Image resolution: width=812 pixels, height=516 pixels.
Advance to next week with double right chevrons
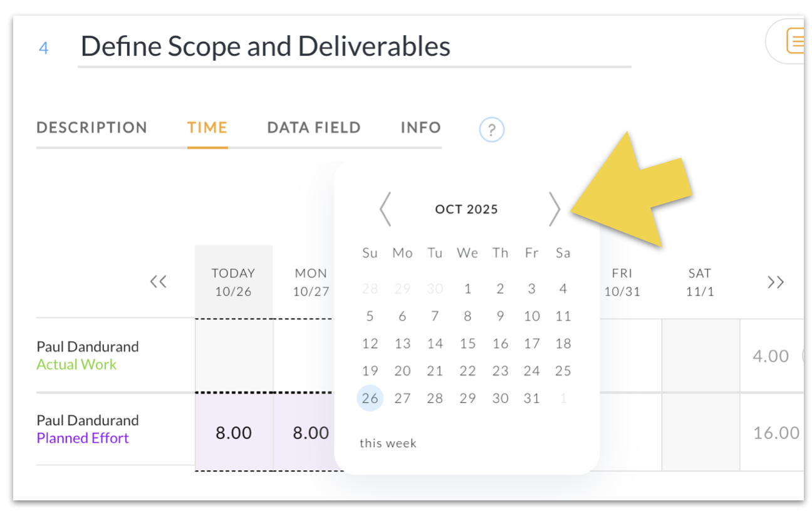point(776,282)
